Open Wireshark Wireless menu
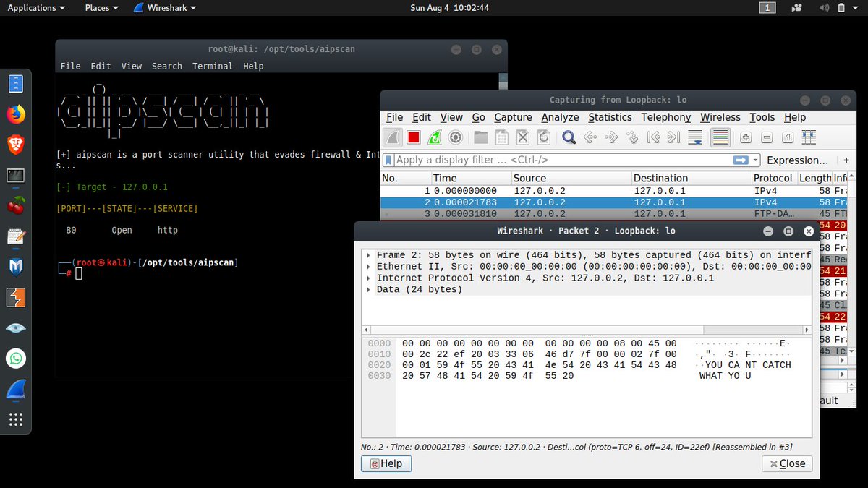 pyautogui.click(x=720, y=117)
